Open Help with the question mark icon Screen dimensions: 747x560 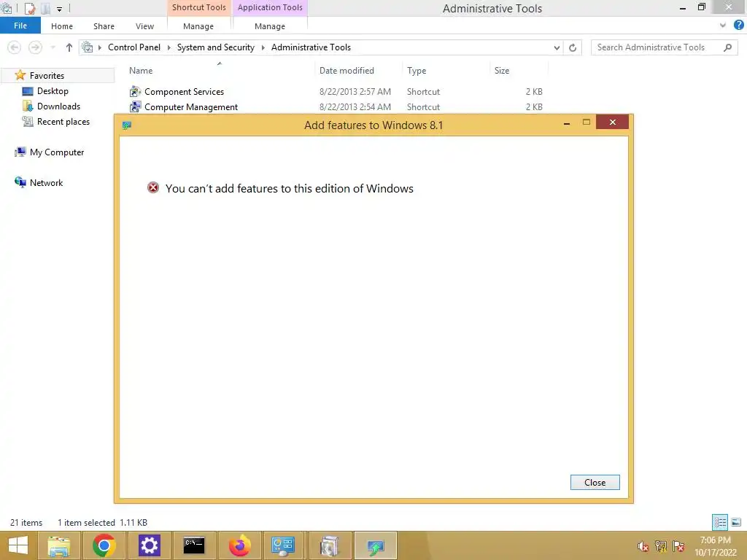[738, 26]
